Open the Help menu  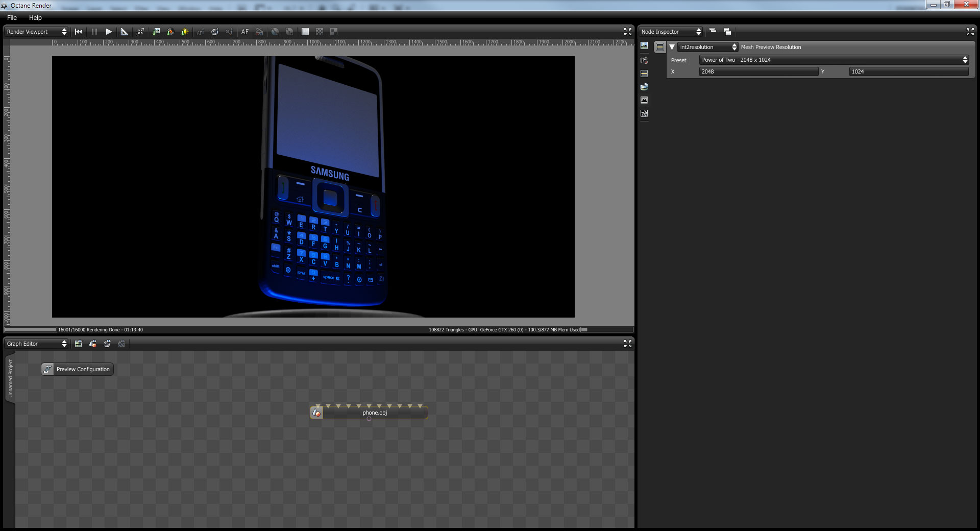[x=35, y=17]
